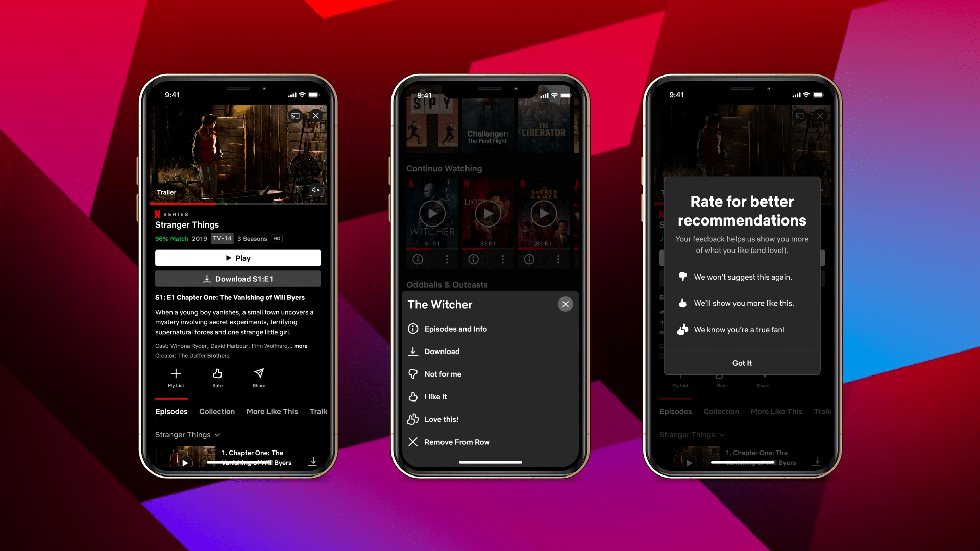
Task: Select 'We'll show you more like this' option
Action: click(x=741, y=303)
